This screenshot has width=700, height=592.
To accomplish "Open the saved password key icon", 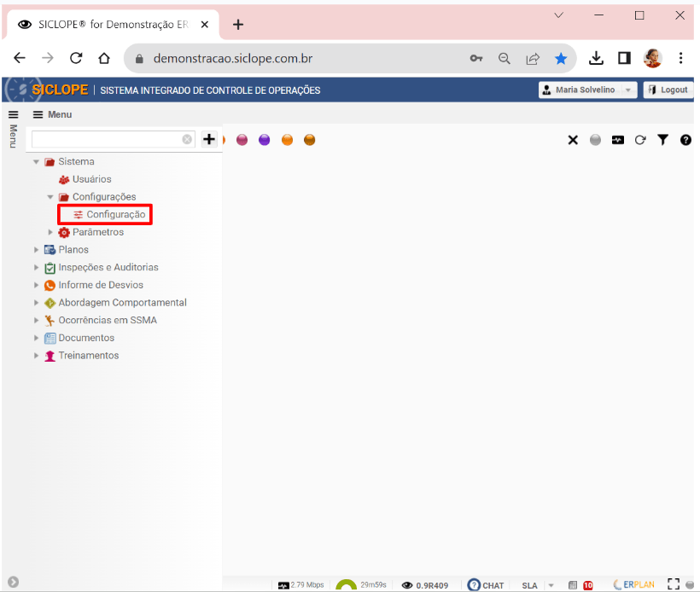I will (x=476, y=59).
